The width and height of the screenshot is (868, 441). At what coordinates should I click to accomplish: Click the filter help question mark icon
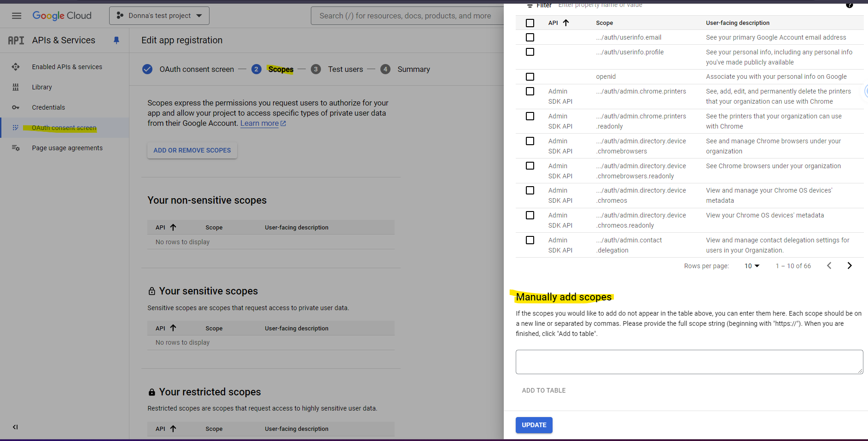(850, 5)
